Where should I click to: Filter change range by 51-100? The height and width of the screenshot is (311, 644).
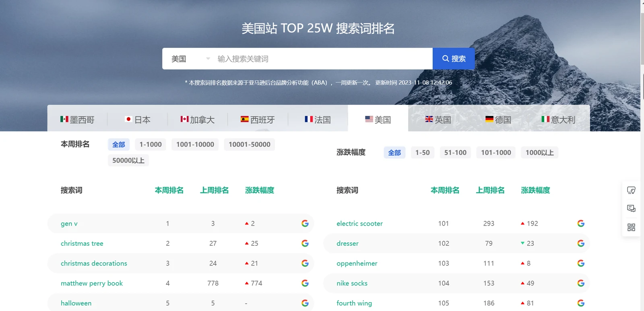(x=455, y=152)
